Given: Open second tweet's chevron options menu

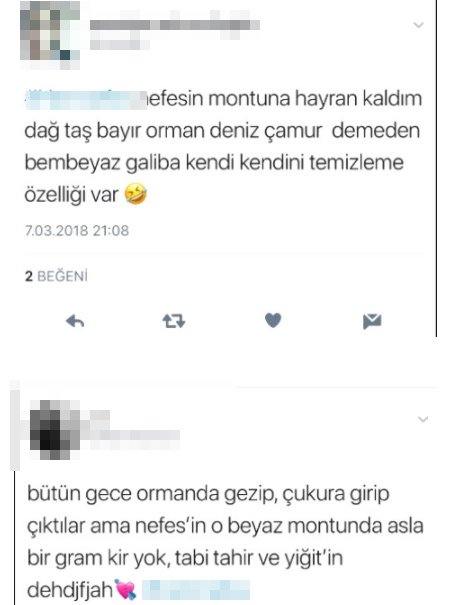Looking at the screenshot, I should [423, 419].
